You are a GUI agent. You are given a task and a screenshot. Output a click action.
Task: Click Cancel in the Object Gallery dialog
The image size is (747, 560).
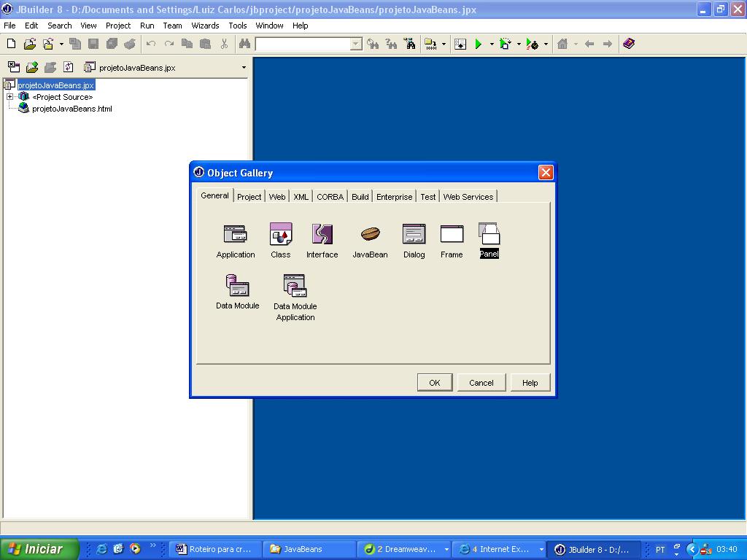coord(481,383)
